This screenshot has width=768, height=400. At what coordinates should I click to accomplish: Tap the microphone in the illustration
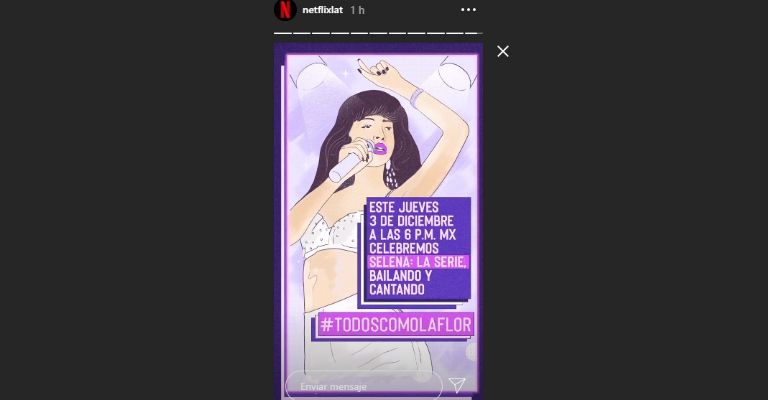[x=350, y=162]
